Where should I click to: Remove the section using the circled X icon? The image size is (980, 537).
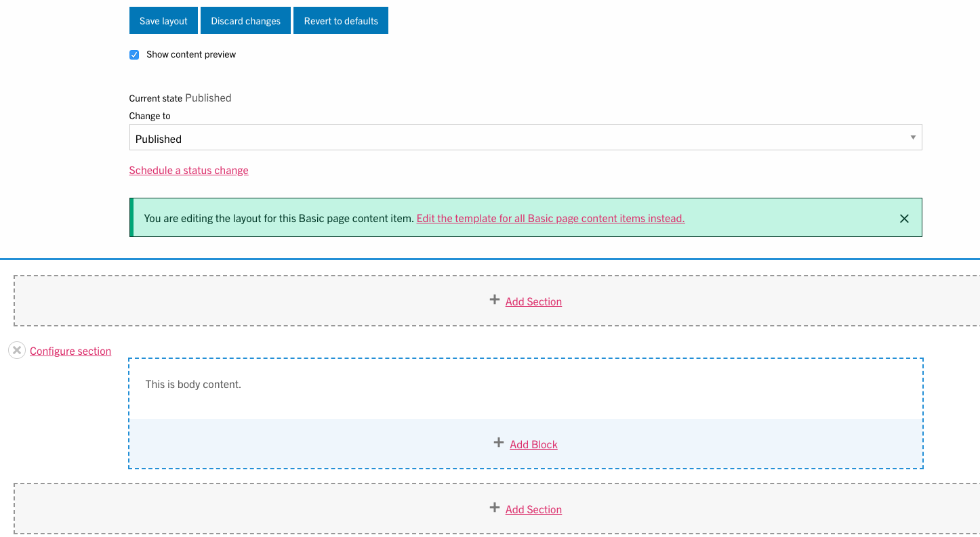pyautogui.click(x=17, y=351)
